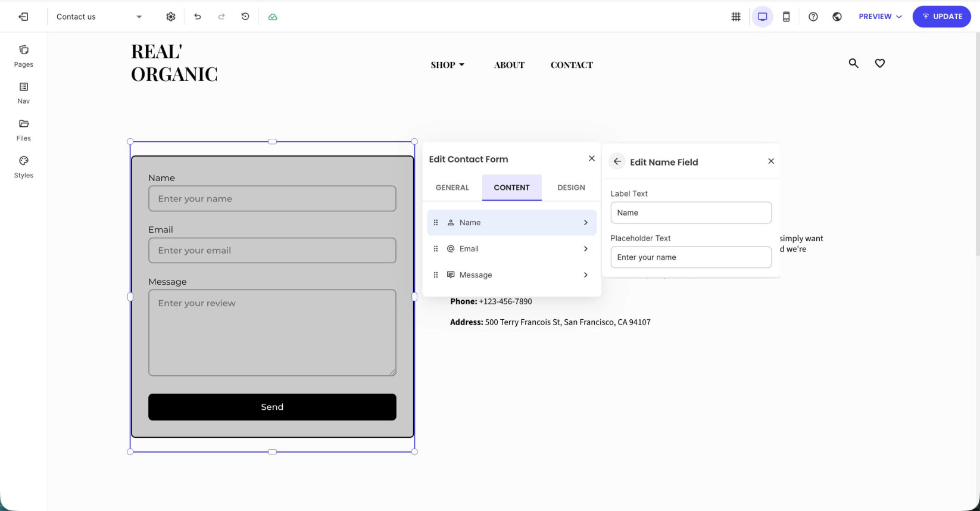This screenshot has height=511, width=980.
Task: Click the Send button on form
Action: 272,407
